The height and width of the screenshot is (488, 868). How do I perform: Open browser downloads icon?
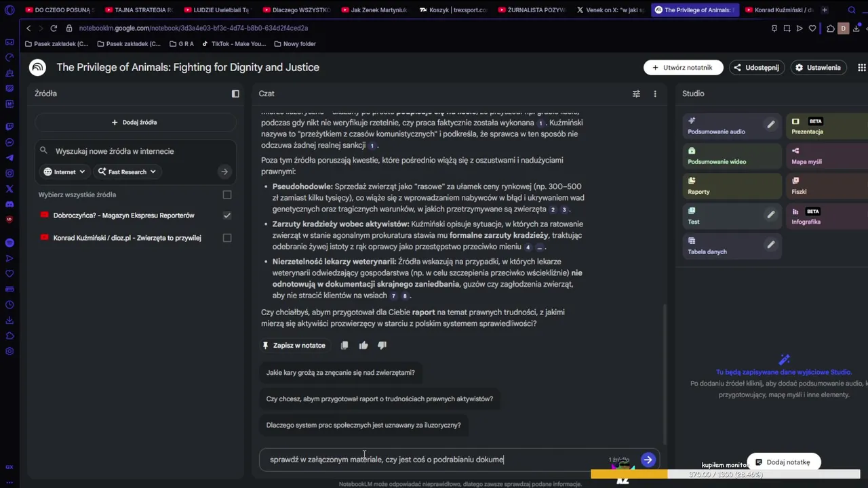click(856, 28)
